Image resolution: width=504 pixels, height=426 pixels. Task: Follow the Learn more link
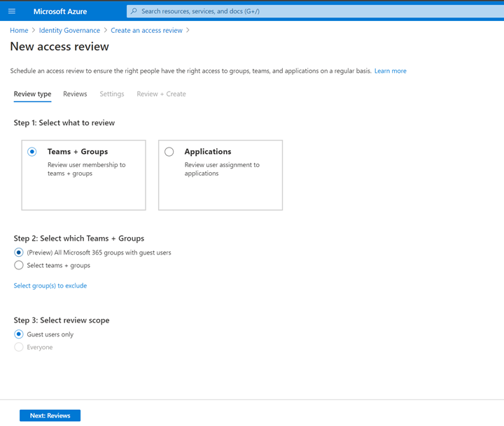click(390, 71)
